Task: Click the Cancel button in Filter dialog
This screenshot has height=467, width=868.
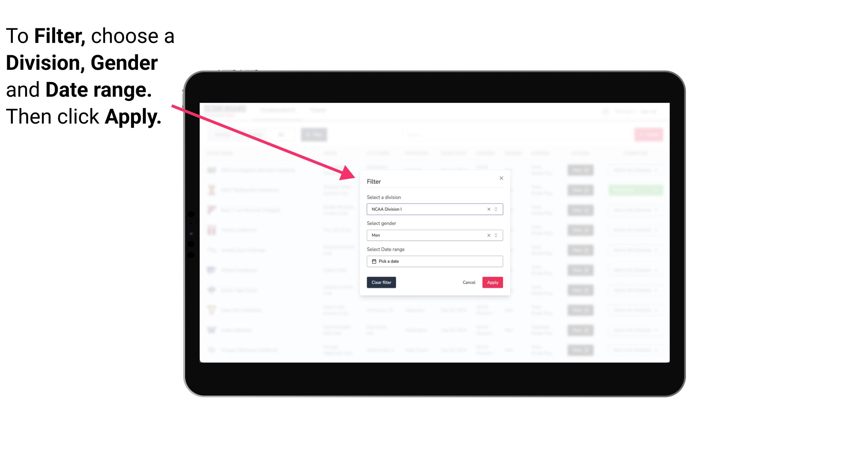Action: tap(469, 283)
